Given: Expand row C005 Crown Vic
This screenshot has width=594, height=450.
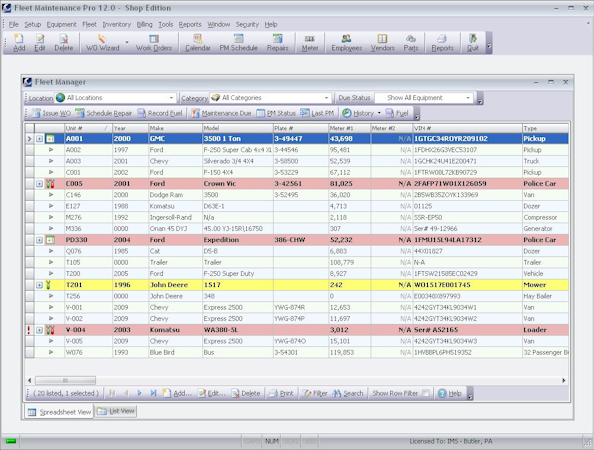Looking at the screenshot, I should coord(39,184).
